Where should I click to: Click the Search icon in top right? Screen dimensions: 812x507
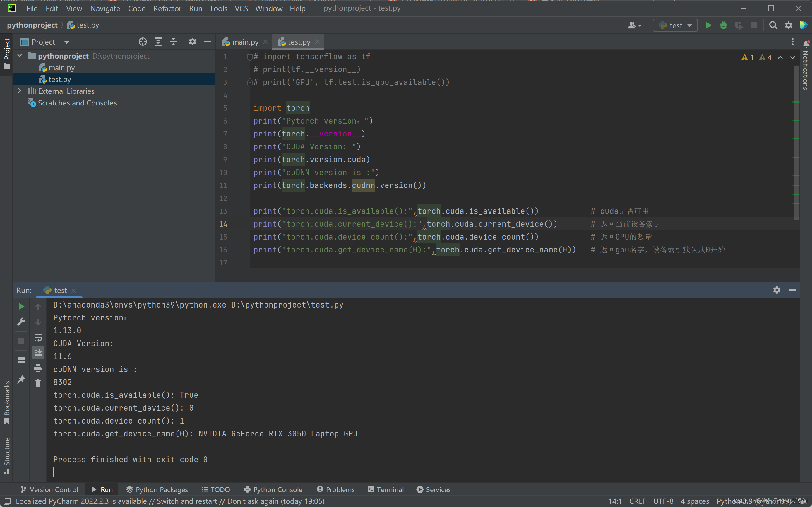tap(773, 25)
